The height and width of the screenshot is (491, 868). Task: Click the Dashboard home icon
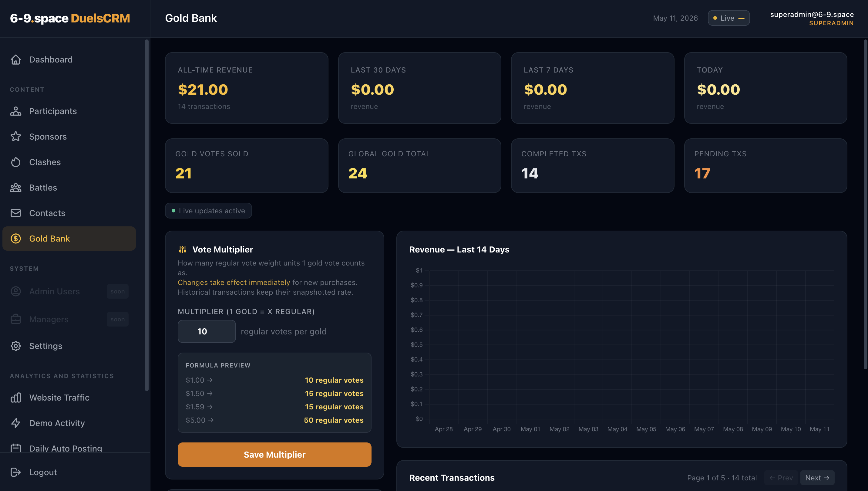pyautogui.click(x=15, y=60)
